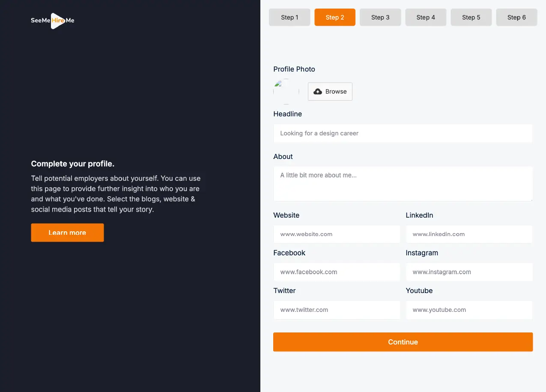Select the LinkedIn URL field

coord(469,234)
